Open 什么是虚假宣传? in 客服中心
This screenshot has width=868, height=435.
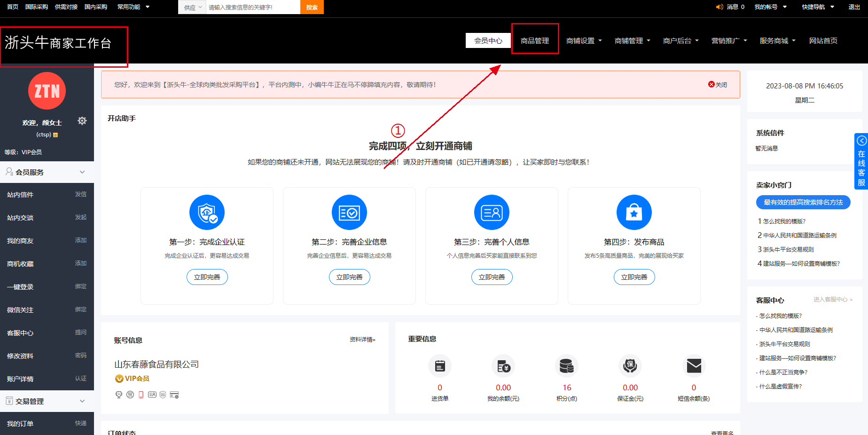coord(781,387)
